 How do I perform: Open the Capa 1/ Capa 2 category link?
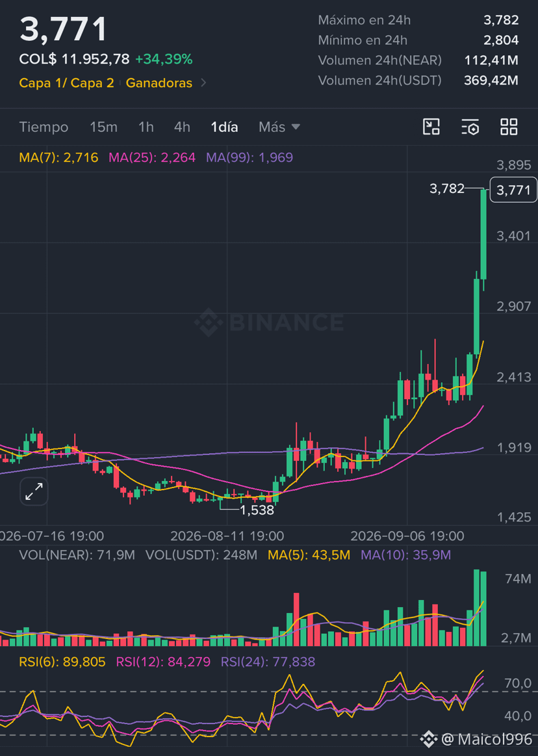pos(66,83)
